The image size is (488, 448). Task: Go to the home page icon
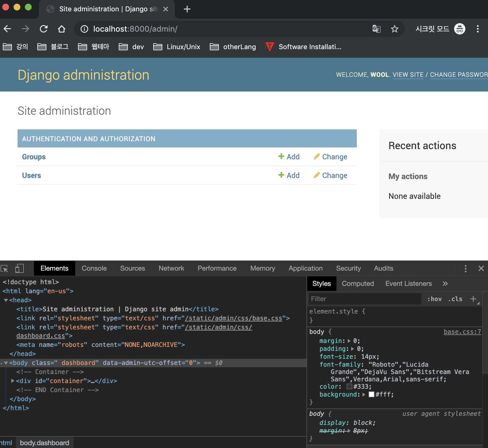pyautogui.click(x=62, y=29)
